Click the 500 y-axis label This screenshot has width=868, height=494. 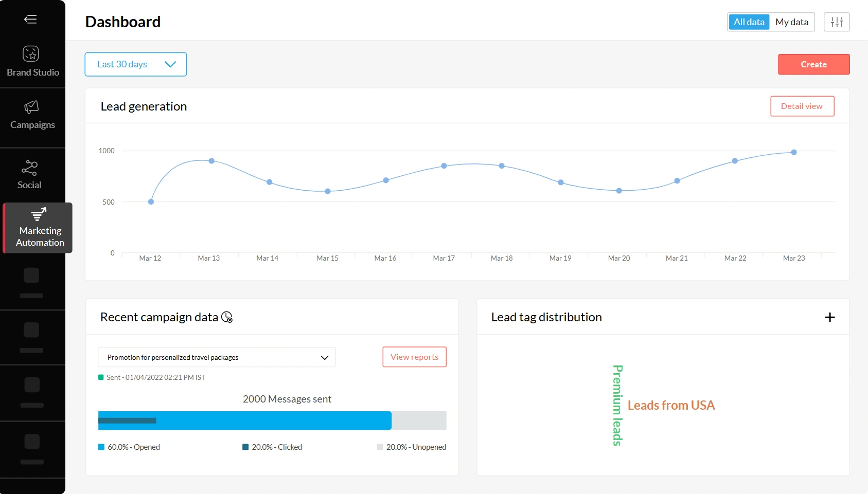(x=109, y=202)
